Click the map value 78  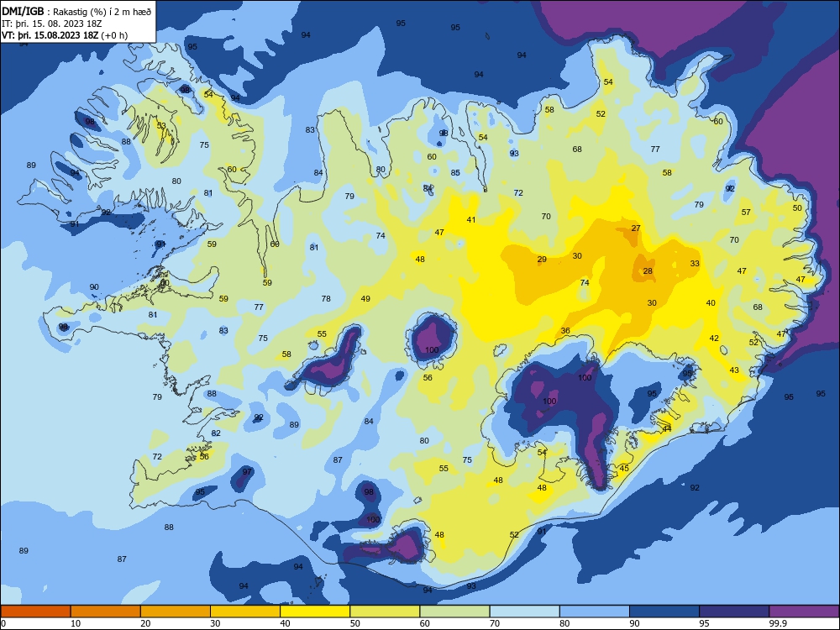tap(326, 299)
